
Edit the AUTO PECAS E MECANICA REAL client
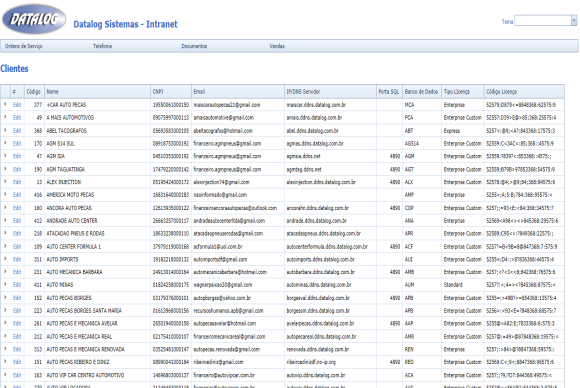point(17,337)
